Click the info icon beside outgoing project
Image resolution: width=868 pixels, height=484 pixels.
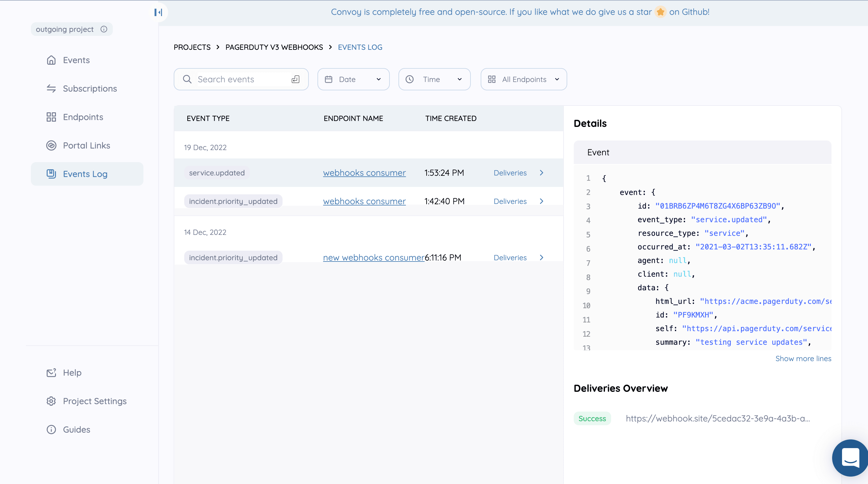[104, 29]
